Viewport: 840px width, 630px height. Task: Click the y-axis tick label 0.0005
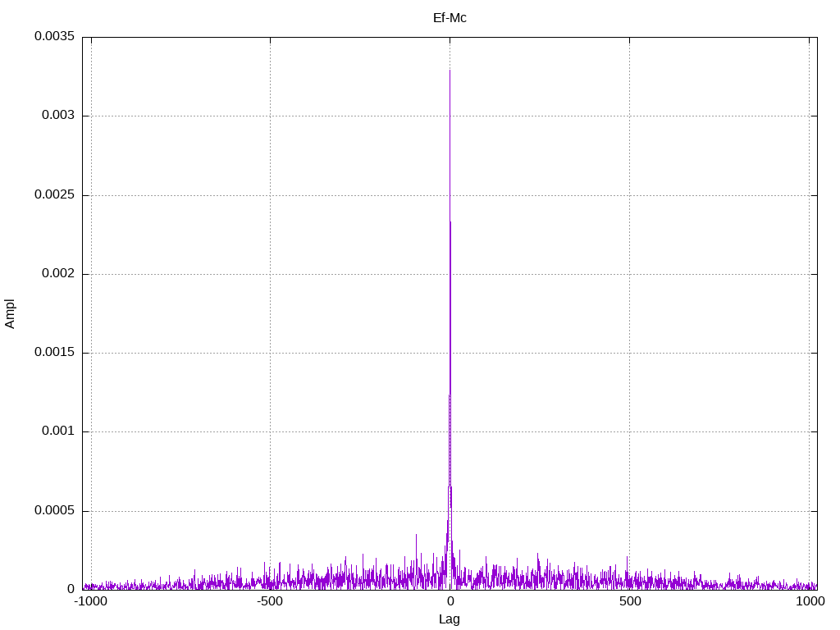click(x=54, y=510)
